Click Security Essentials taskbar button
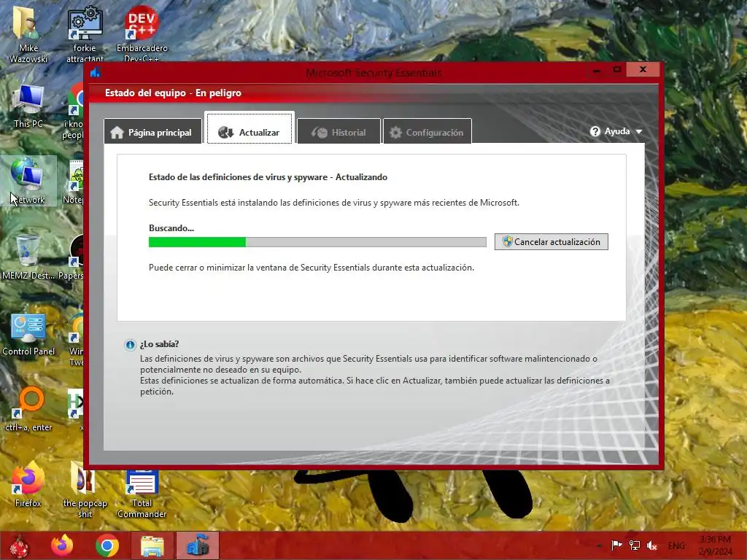 tap(198, 545)
